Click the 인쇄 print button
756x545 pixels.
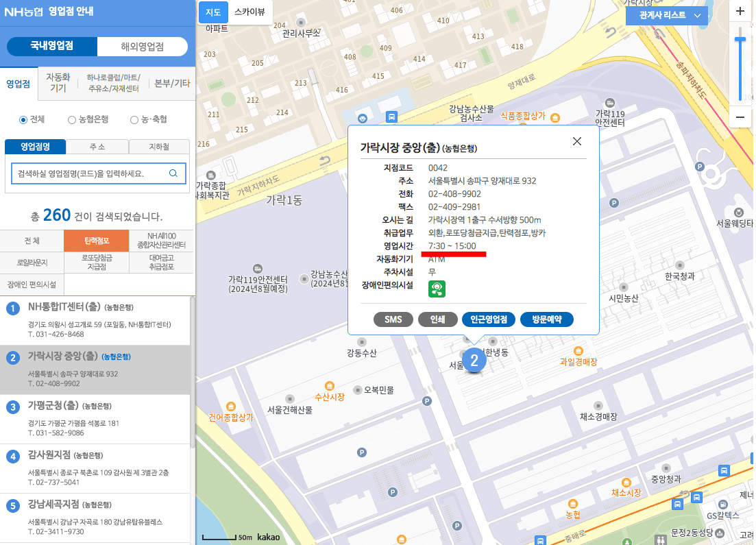coord(437,319)
